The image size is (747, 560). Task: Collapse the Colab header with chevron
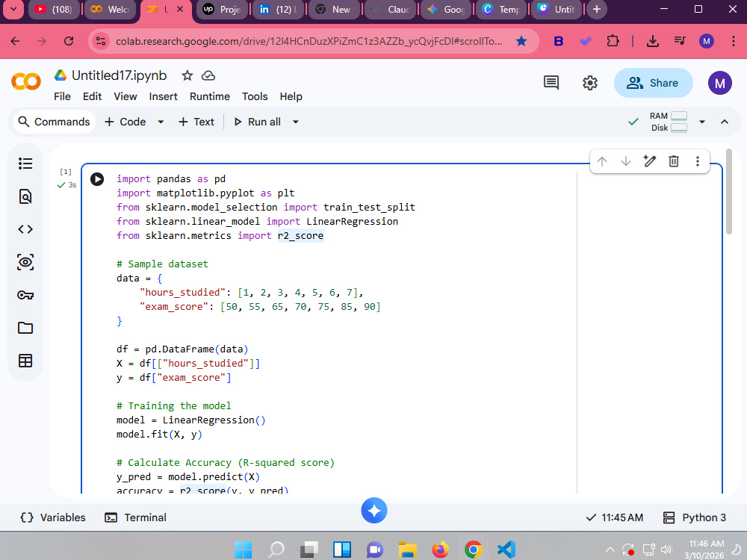pyautogui.click(x=724, y=122)
